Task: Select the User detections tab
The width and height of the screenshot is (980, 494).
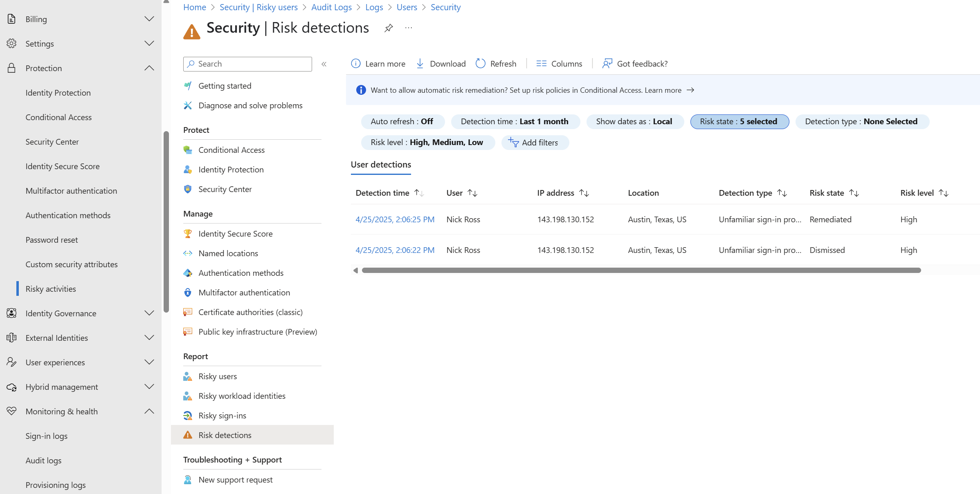Action: click(381, 165)
